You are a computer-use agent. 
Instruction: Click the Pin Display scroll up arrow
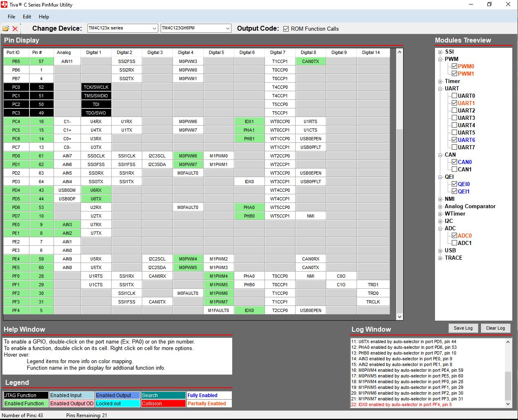(x=399, y=52)
